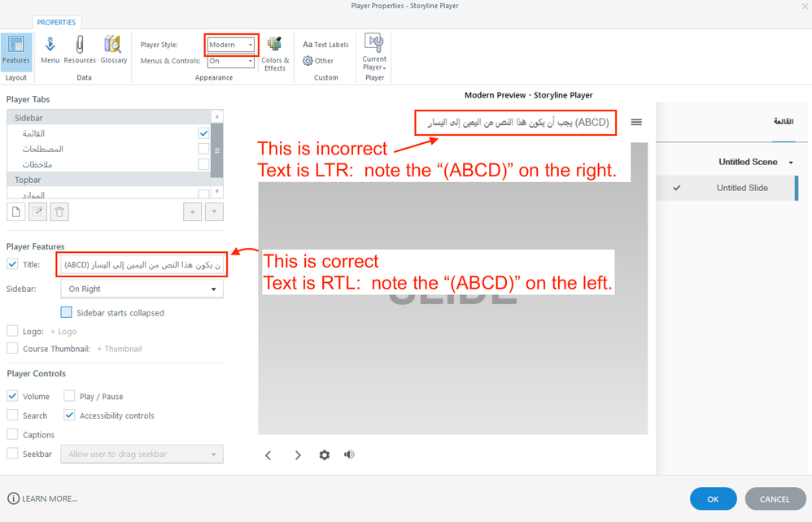Click the new tab page icon
Screen dimensions: 812x522
16,211
